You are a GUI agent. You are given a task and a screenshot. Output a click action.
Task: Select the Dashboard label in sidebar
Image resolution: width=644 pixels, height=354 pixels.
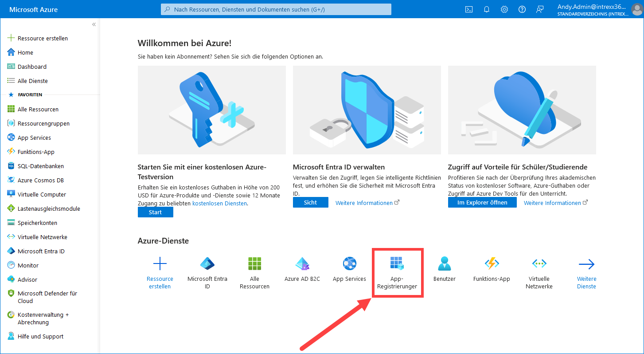click(x=32, y=67)
